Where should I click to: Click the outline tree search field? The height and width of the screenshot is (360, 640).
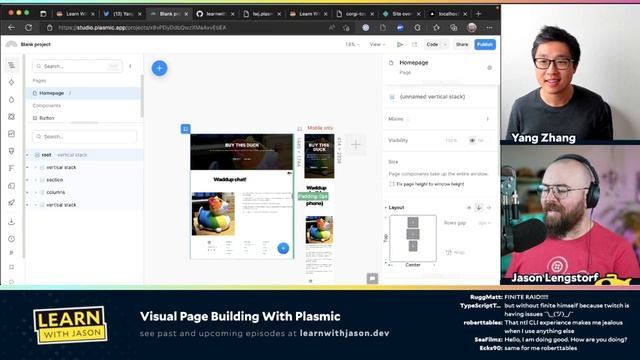[84, 137]
